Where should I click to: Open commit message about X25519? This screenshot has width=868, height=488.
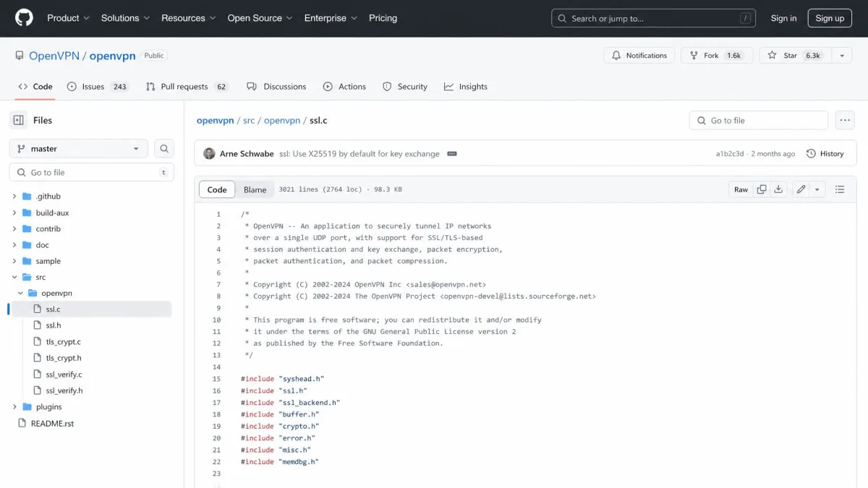(x=359, y=154)
